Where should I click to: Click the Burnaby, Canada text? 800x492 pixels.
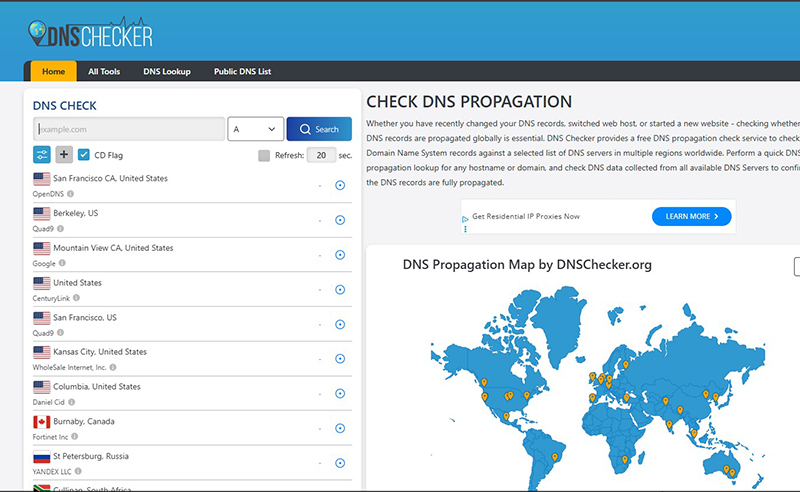tap(84, 421)
